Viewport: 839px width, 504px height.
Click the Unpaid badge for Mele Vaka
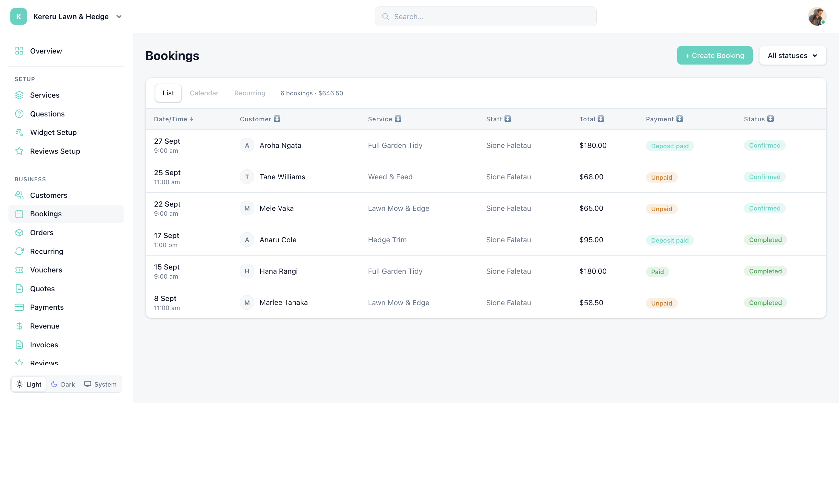[x=661, y=209]
